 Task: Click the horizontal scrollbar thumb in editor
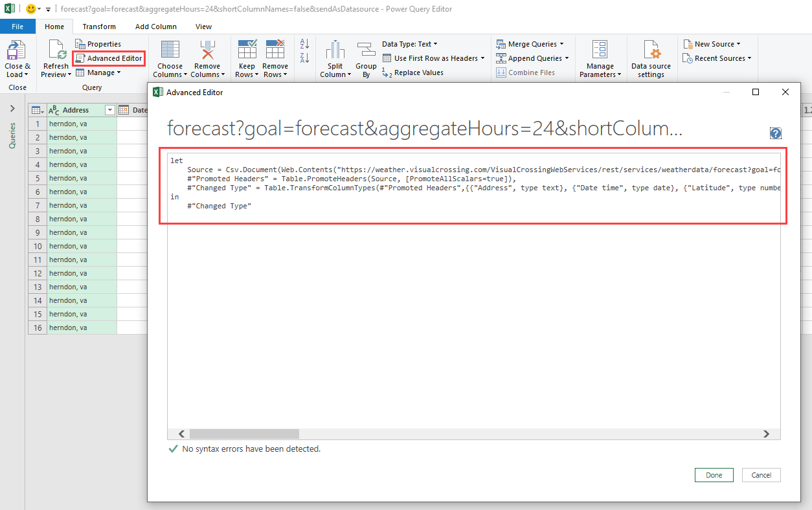point(244,434)
